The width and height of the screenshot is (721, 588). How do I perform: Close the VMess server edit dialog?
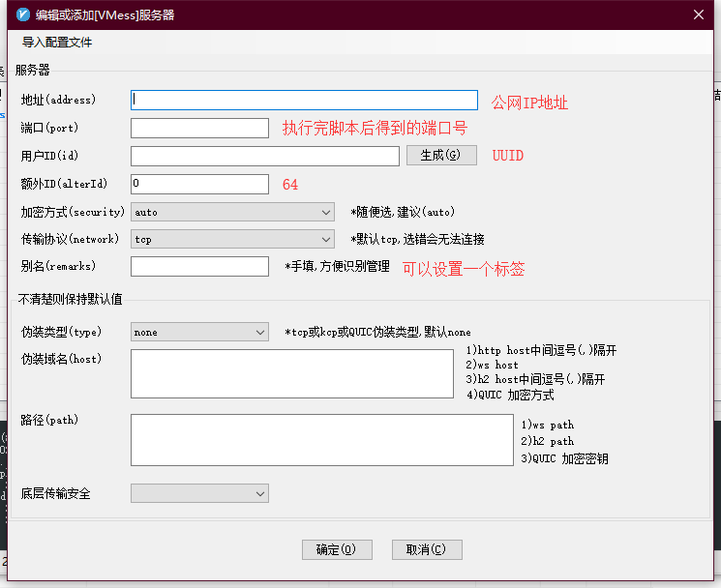click(x=699, y=15)
